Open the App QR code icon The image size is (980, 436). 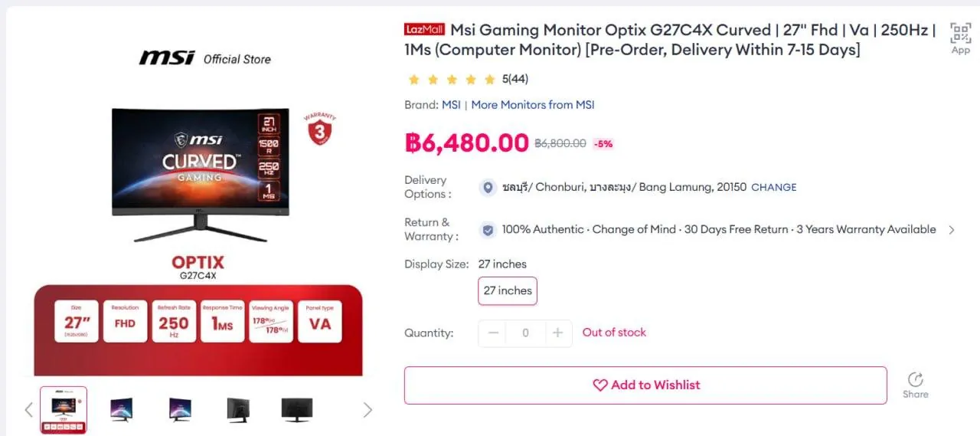pyautogui.click(x=960, y=33)
